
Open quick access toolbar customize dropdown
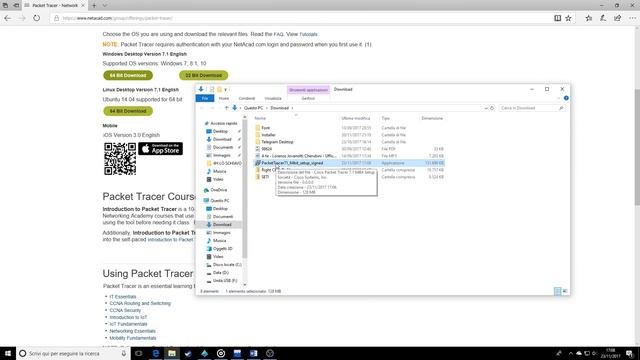[225, 89]
